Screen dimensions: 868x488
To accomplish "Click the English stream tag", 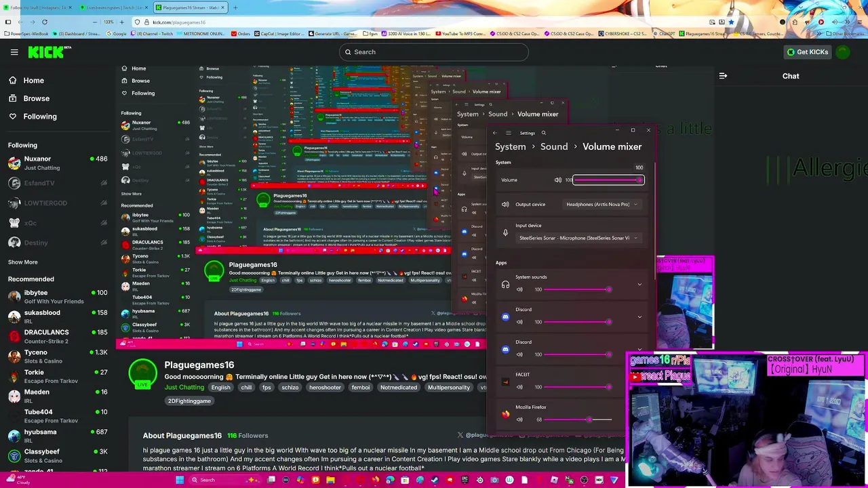I will pos(220,387).
